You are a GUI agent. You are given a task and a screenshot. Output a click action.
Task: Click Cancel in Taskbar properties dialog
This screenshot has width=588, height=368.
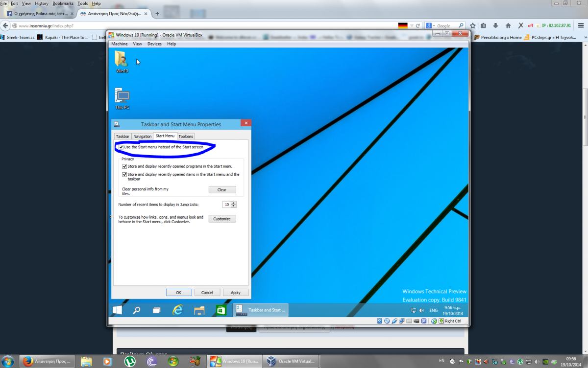point(207,292)
